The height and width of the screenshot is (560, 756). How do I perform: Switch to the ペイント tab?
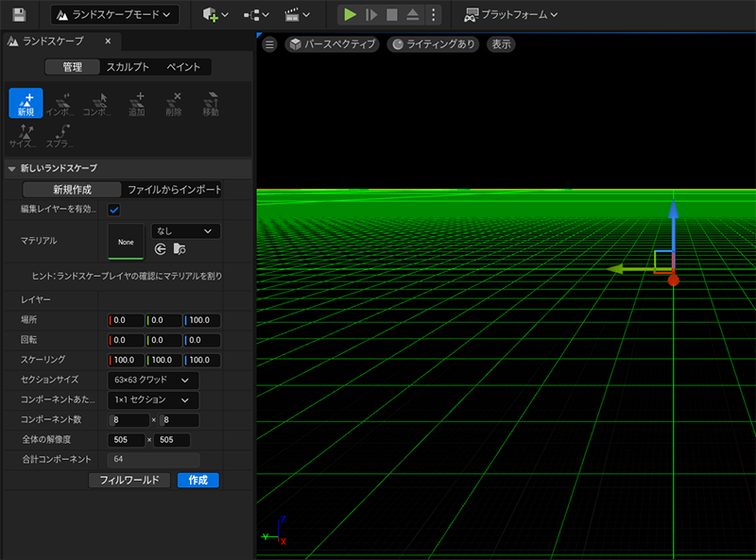182,67
